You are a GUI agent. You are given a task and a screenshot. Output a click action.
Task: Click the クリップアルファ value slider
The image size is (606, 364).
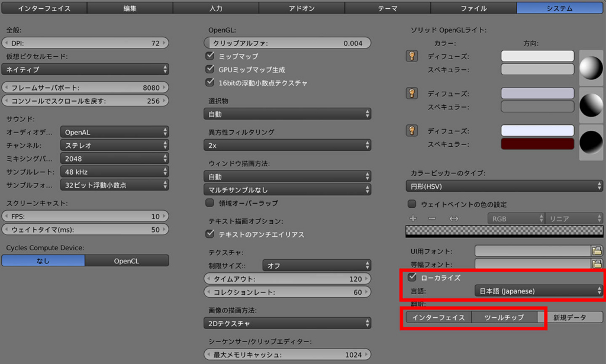(x=288, y=43)
